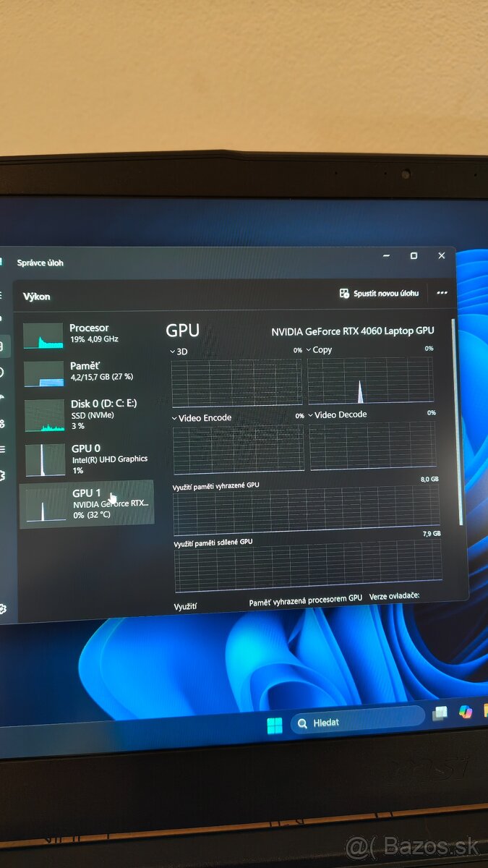Expand the Video Decode engine dropdown
Image resolution: width=488 pixels, height=868 pixels.
(x=311, y=415)
